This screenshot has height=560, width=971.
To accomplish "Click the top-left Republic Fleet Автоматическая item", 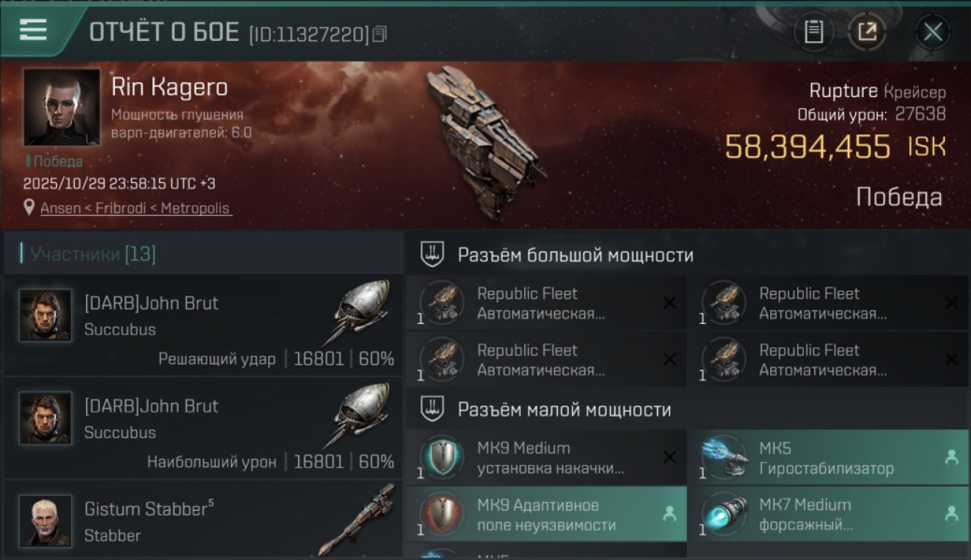I will click(x=547, y=303).
